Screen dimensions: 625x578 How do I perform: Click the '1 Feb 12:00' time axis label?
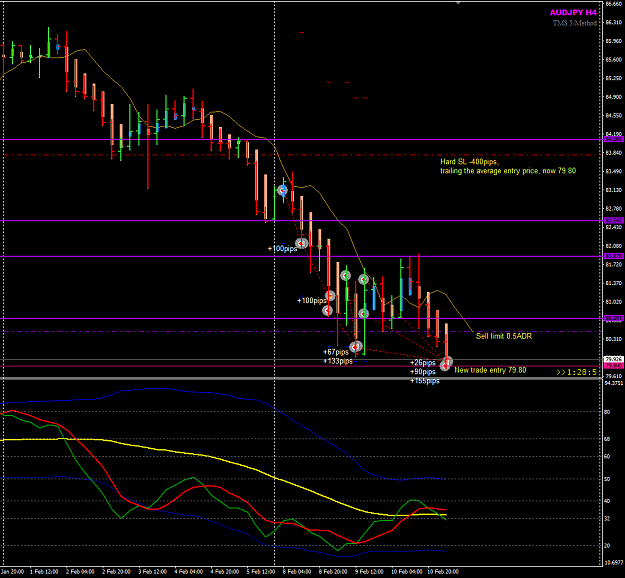[44, 572]
